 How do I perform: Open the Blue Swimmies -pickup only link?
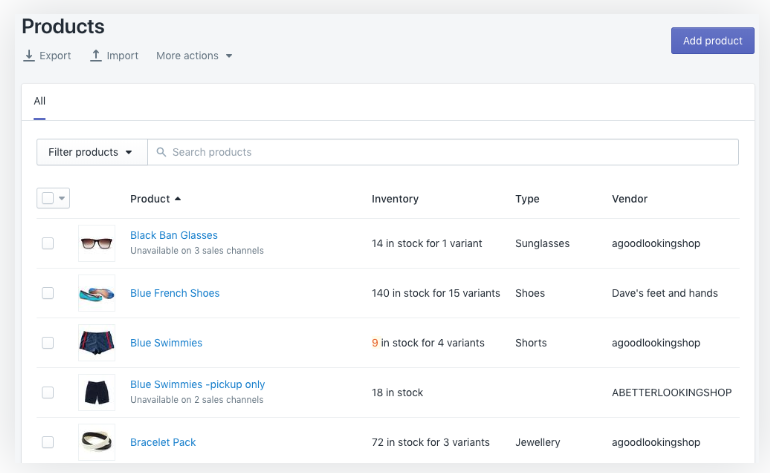[197, 384]
